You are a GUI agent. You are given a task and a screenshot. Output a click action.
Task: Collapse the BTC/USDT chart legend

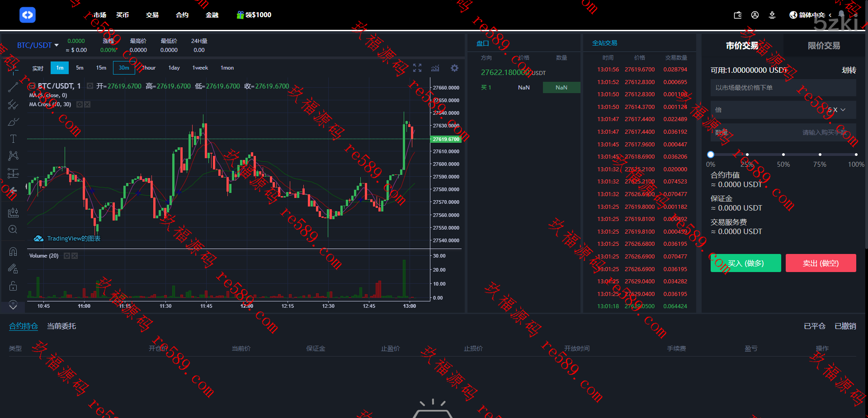pos(32,86)
